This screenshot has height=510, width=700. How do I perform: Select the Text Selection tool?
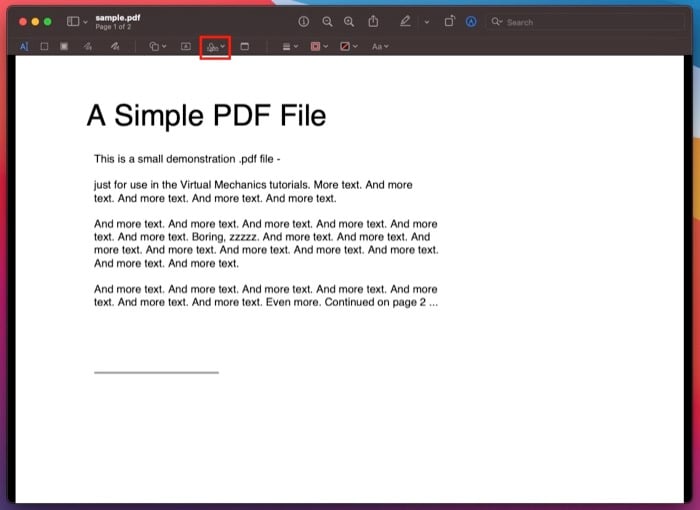(24, 46)
